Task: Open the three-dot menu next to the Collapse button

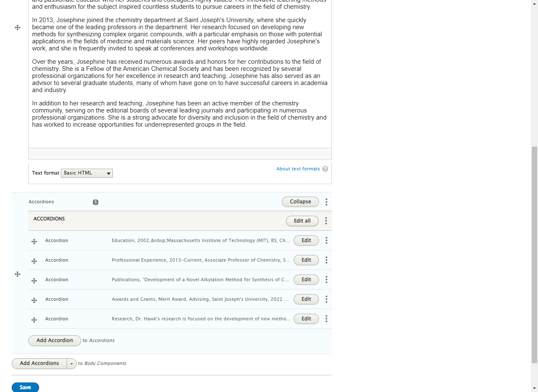Action: pos(326,202)
